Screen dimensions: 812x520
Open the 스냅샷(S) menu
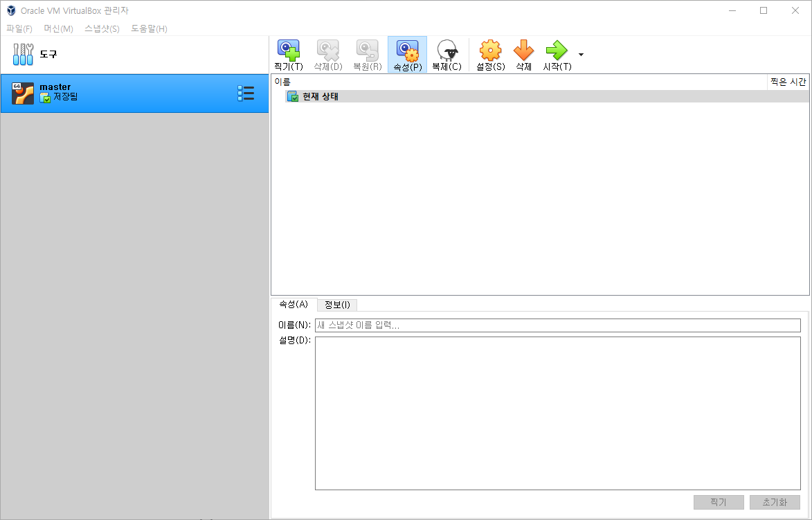point(102,28)
